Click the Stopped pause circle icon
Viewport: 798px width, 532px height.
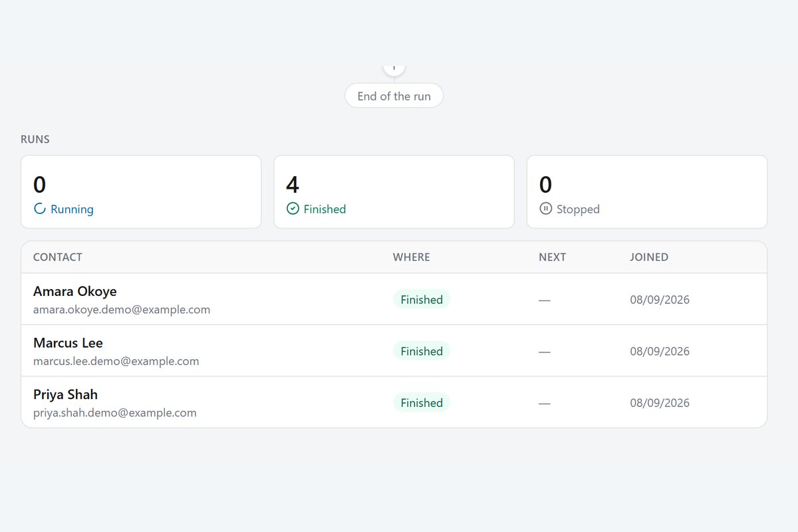coord(545,209)
